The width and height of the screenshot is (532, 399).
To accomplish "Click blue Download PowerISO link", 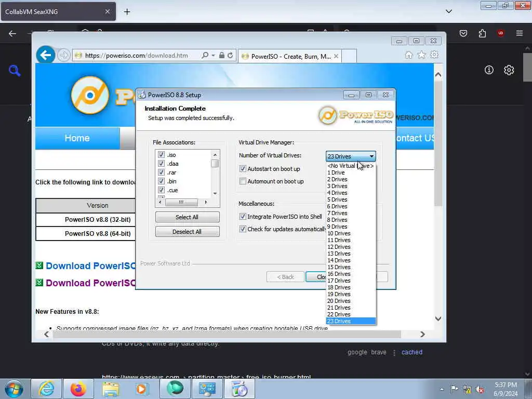I will [90, 265].
